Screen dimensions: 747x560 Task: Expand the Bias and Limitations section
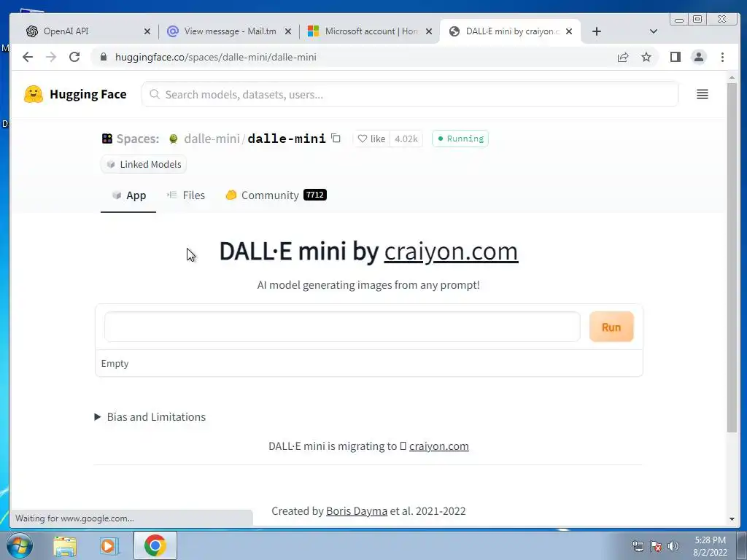pos(150,416)
